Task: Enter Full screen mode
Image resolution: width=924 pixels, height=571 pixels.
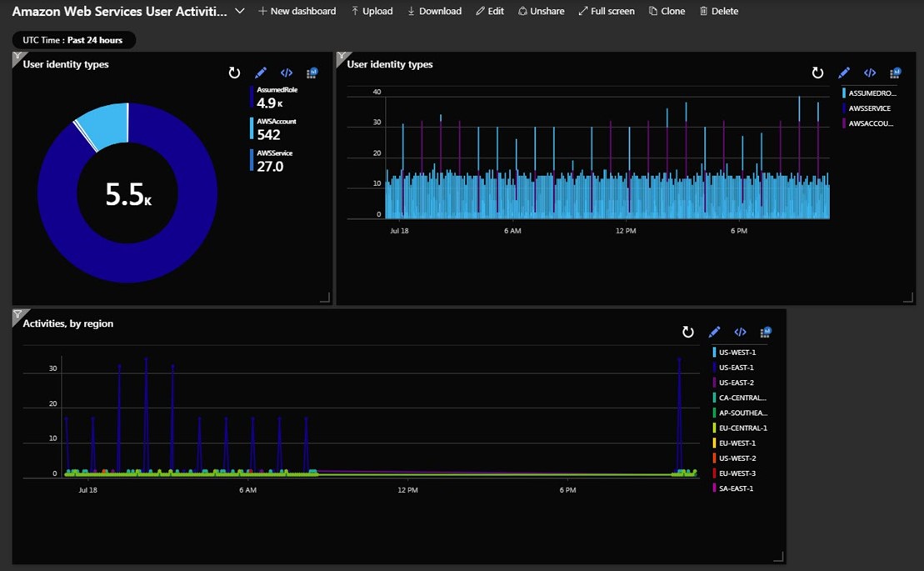Action: pyautogui.click(x=606, y=11)
